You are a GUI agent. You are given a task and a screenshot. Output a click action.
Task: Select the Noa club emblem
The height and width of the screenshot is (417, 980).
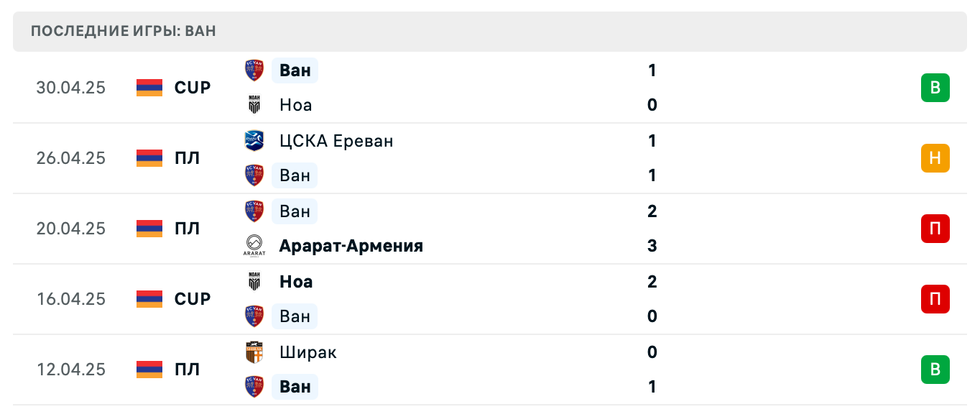[254, 105]
